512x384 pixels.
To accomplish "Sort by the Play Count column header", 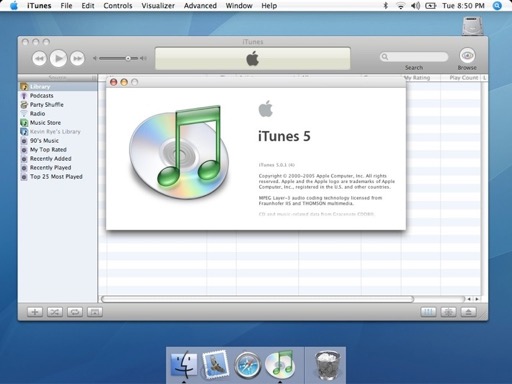I will pos(461,78).
